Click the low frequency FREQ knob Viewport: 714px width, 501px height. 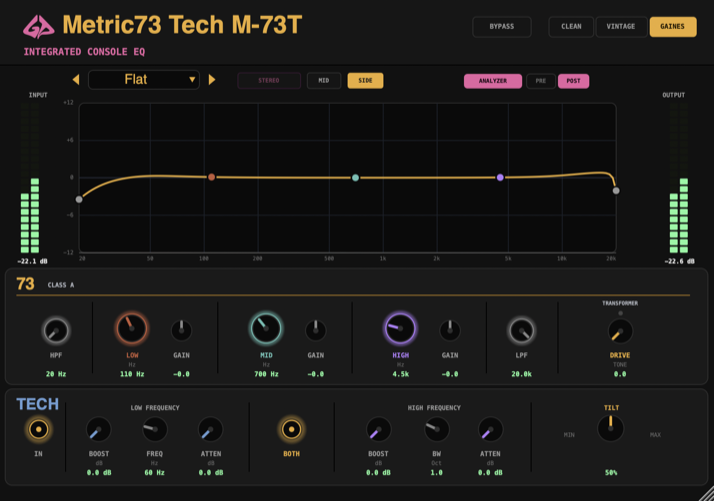[x=155, y=429]
